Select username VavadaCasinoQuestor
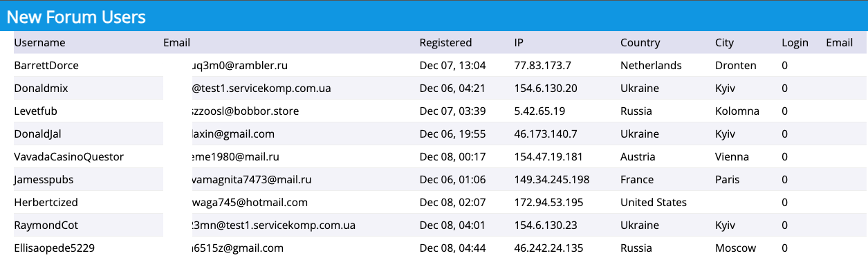Screen dimensions: 868x258 click(x=68, y=157)
